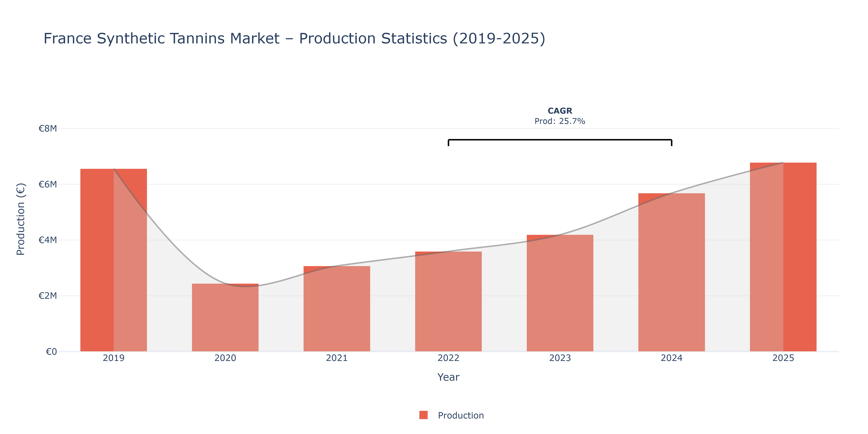Select the 2022 production bar
The width and height of the screenshot is (868, 434).
448,302
